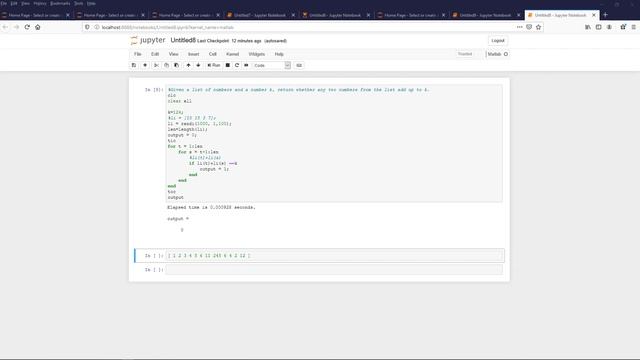This screenshot has width=640, height=360.
Task: Open the Widgets menu in Jupyter
Action: point(256,54)
